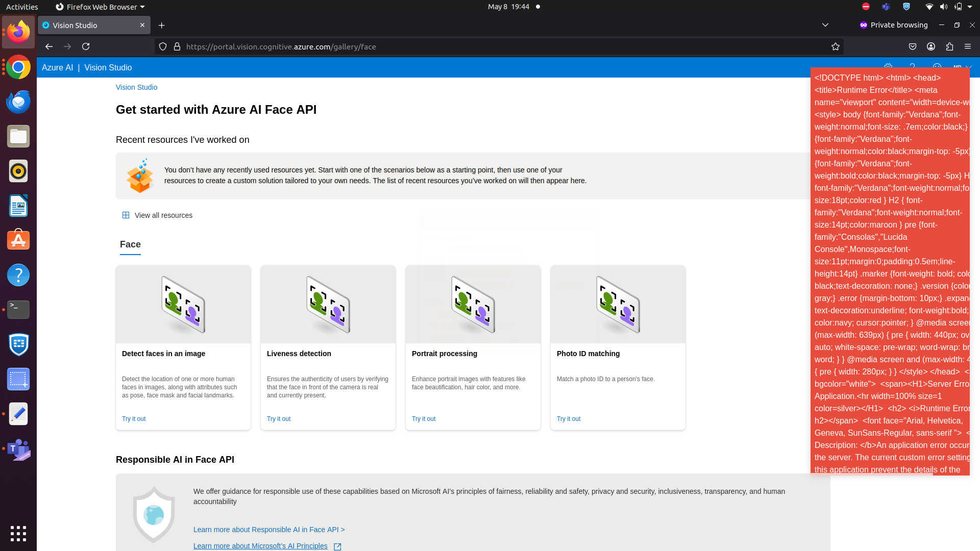This screenshot has width=980, height=551.
Task: Reload the Vision Studio page
Action: click(x=86, y=46)
